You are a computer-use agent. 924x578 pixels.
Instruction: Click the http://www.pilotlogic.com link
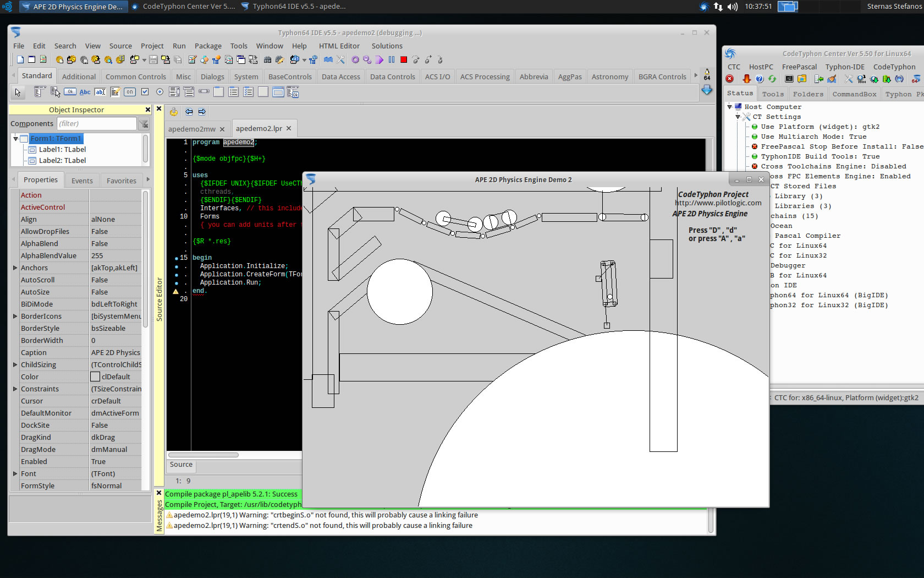[718, 203]
